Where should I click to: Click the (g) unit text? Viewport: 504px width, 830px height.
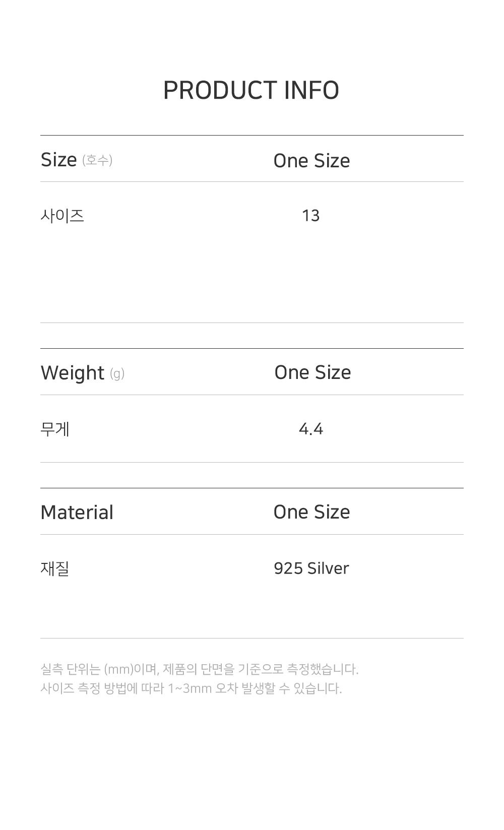point(117,373)
